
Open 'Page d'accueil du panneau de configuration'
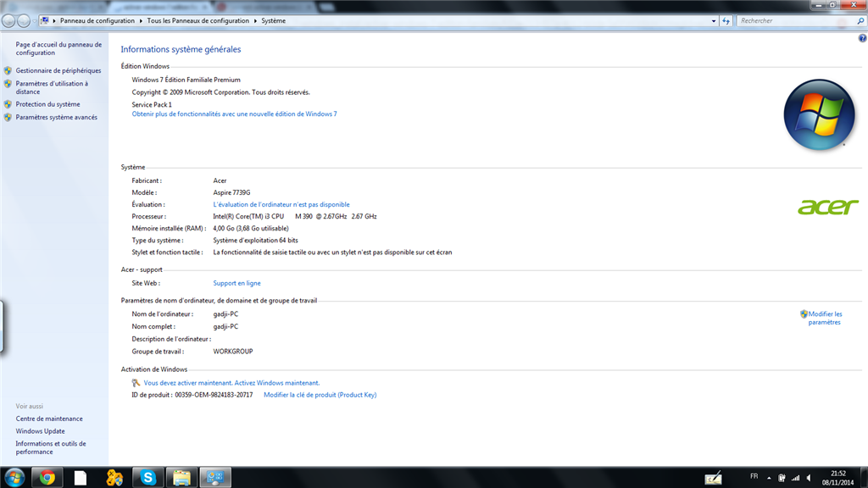(58, 48)
